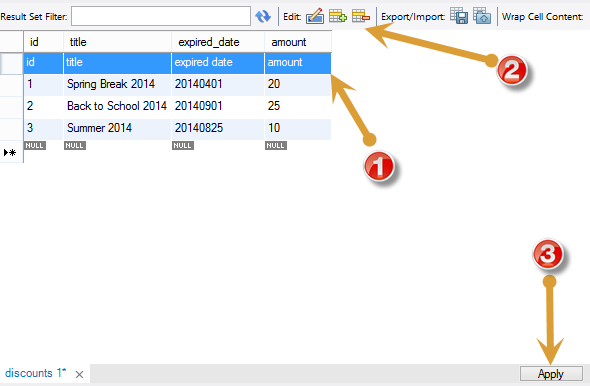The width and height of the screenshot is (590, 386).
Task: Click the refresh result set icon
Action: pyautogui.click(x=263, y=16)
